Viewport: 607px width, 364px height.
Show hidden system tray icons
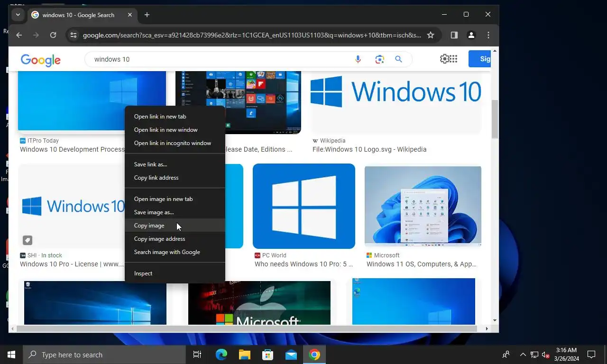coord(523,355)
